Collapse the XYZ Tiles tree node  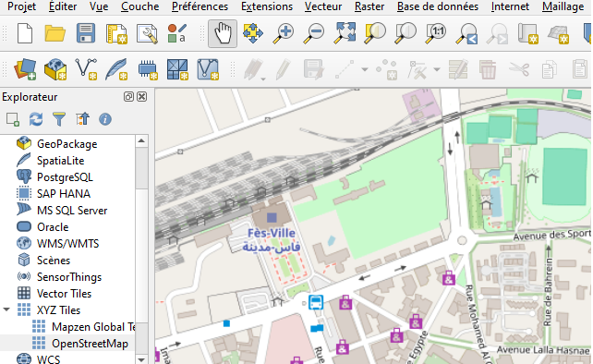click(6, 309)
